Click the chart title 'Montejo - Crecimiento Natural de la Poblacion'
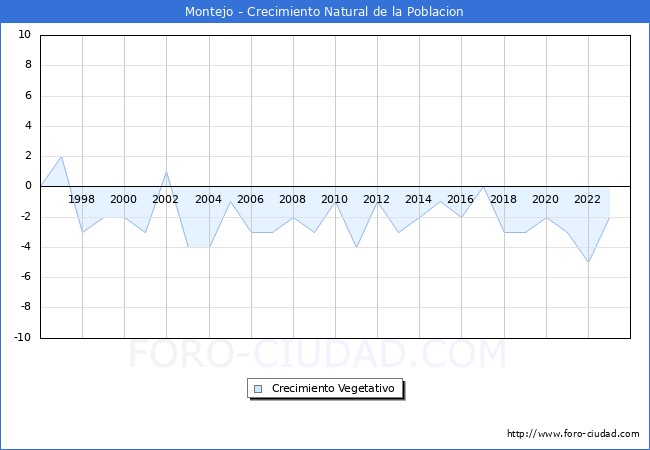 coord(324,12)
